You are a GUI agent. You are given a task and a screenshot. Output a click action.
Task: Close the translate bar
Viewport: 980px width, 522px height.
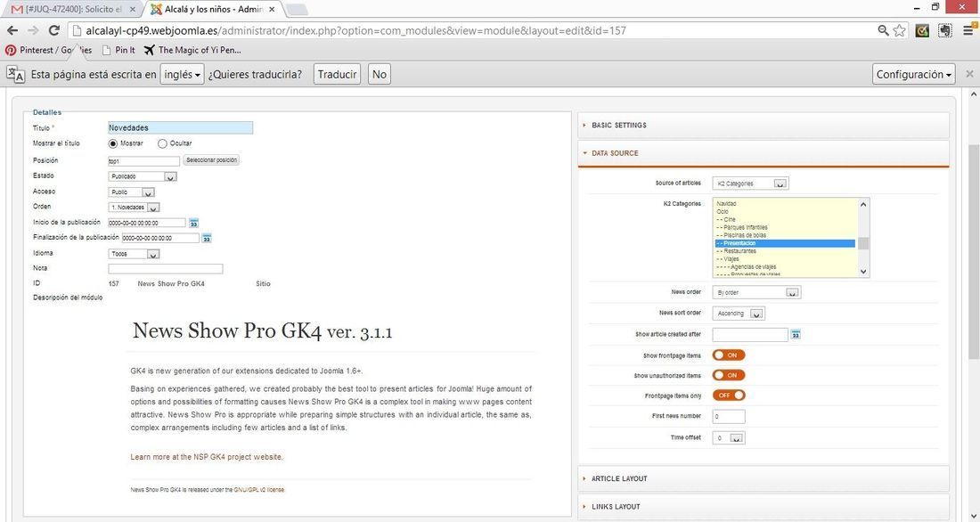[x=969, y=74]
